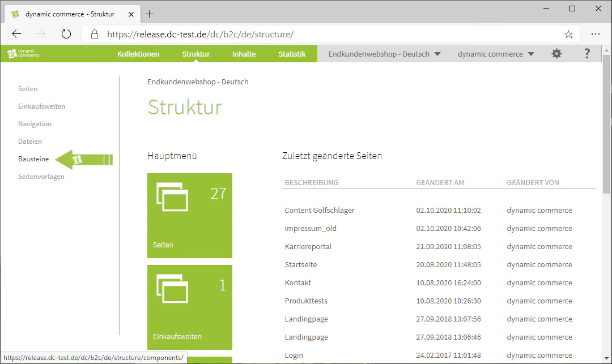Open the Landingpage row changed 13:06:46
612x364 pixels.
pyautogui.click(x=439, y=337)
